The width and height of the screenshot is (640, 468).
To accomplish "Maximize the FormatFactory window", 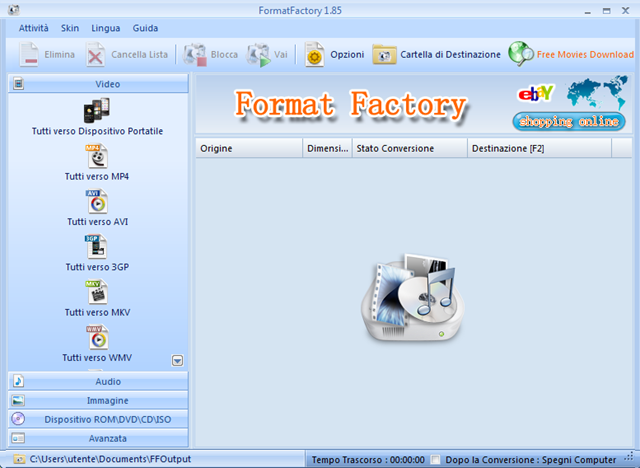I will (607, 11).
